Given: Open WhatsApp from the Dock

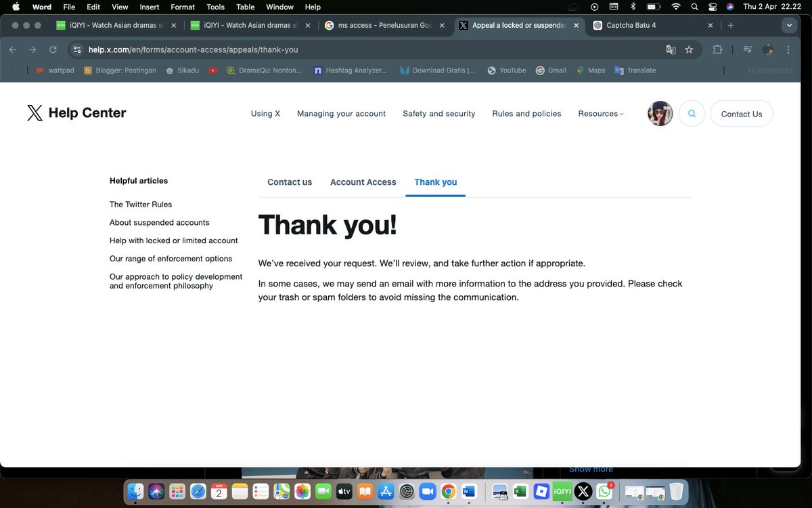Looking at the screenshot, I should [x=604, y=491].
